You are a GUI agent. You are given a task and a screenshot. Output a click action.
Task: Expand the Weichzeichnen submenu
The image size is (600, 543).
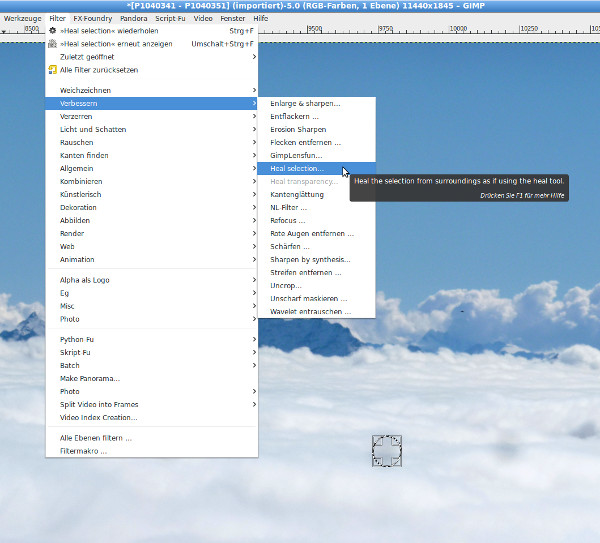click(x=152, y=90)
